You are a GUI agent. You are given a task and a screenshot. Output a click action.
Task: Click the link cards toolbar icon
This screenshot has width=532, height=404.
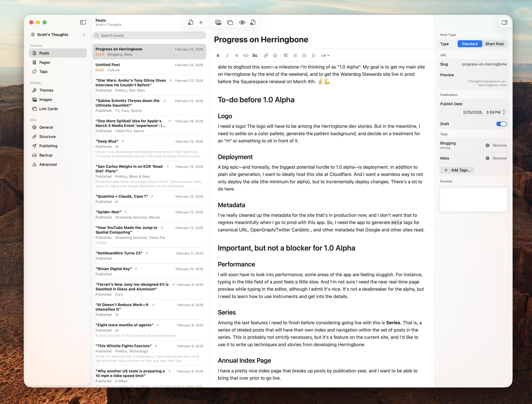click(230, 22)
